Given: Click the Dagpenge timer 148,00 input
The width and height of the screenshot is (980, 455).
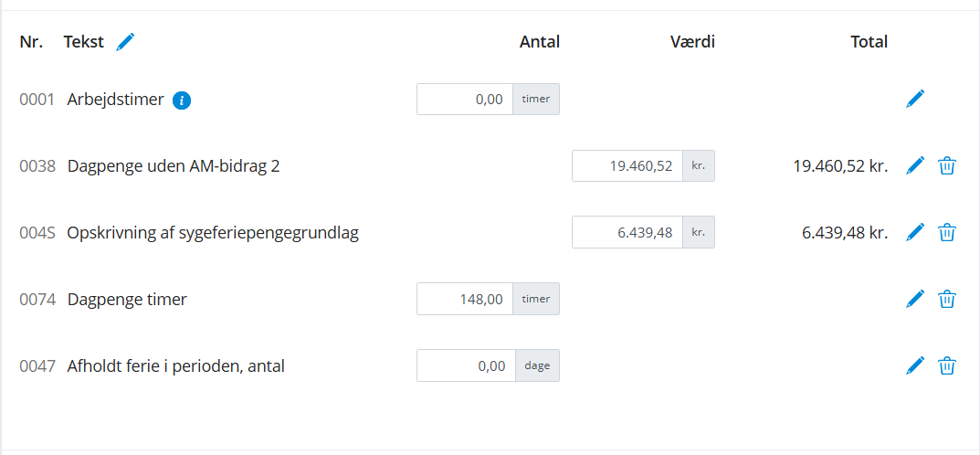Looking at the screenshot, I should click(x=465, y=299).
